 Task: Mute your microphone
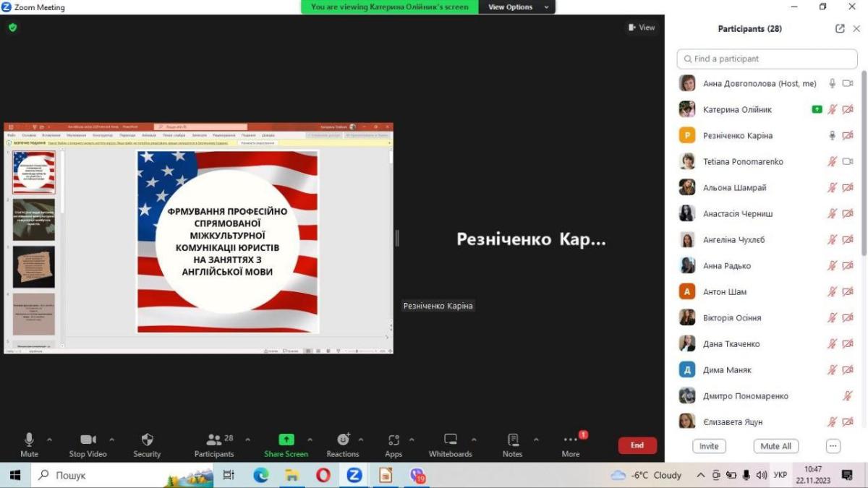(29, 440)
